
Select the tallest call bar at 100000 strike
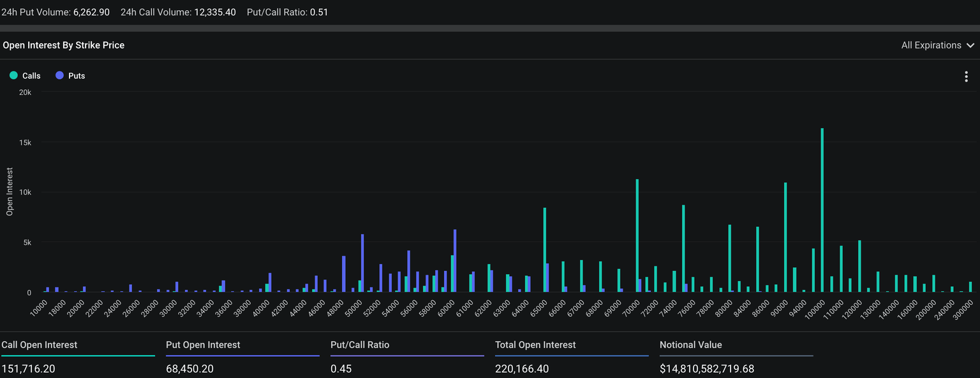tap(822, 210)
